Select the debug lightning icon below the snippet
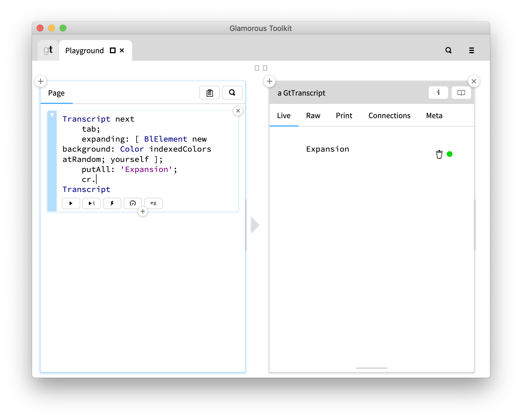This screenshot has height=420, width=522. click(x=112, y=203)
